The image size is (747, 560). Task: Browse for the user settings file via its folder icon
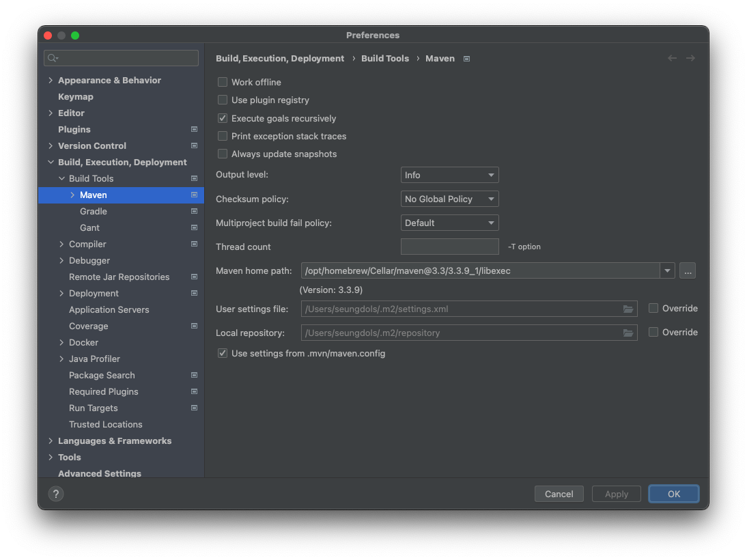(628, 309)
